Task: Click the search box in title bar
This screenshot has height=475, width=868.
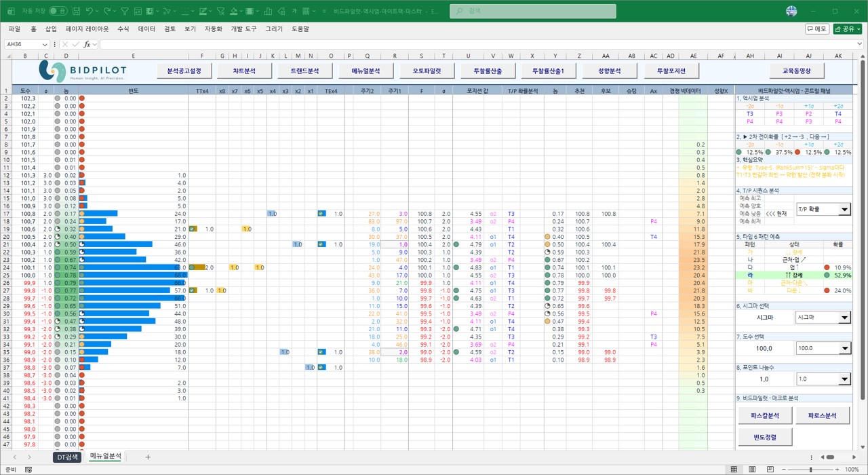Action: (533, 11)
